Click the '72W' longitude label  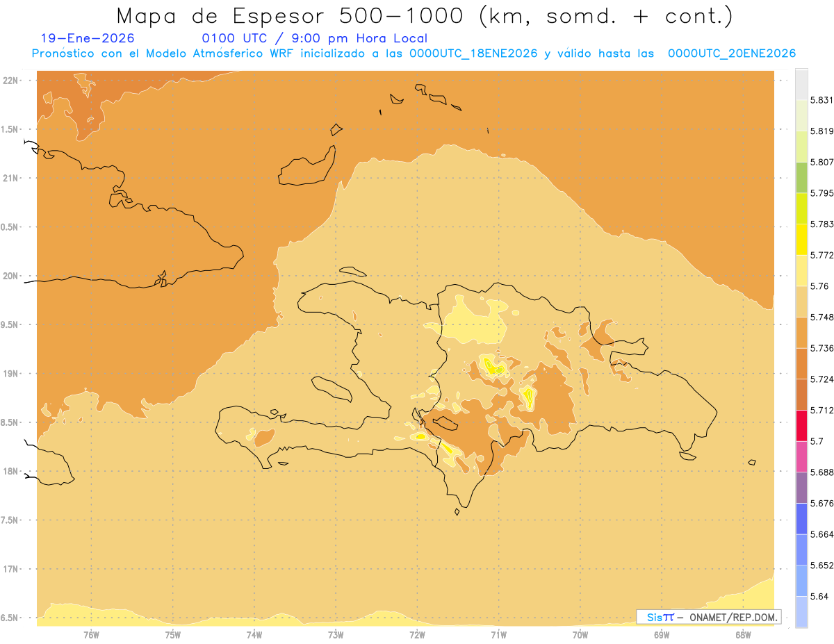417,634
